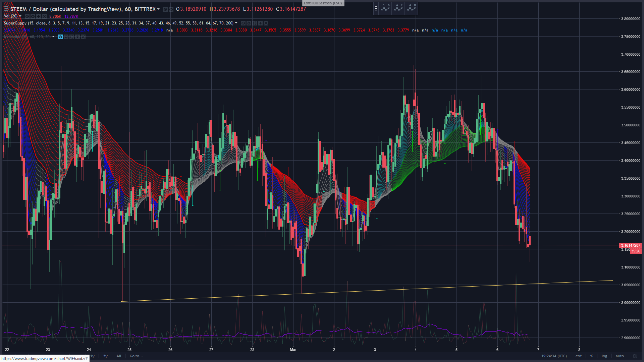Open SuperGuppy indicator settings gear

tap(249, 23)
